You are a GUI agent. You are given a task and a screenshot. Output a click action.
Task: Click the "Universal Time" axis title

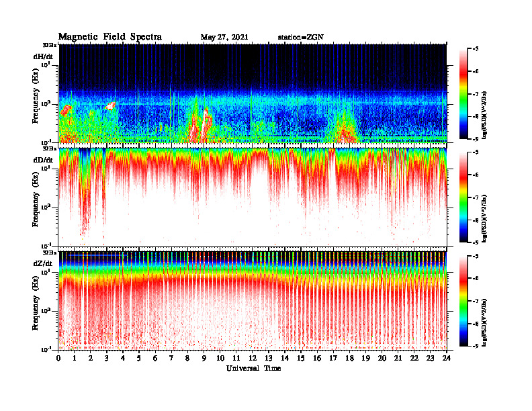253,368
